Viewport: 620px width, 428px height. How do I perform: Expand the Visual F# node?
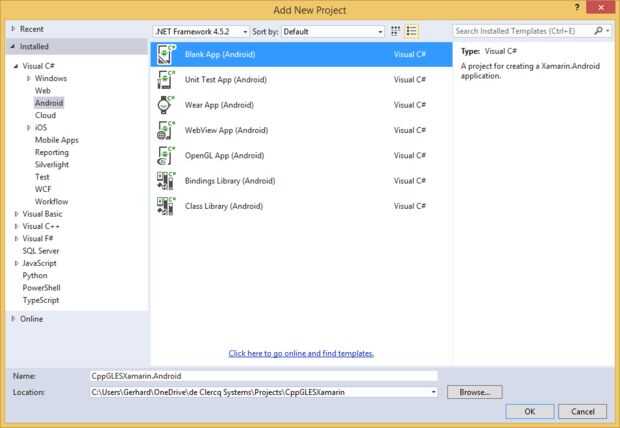pyautogui.click(x=16, y=239)
